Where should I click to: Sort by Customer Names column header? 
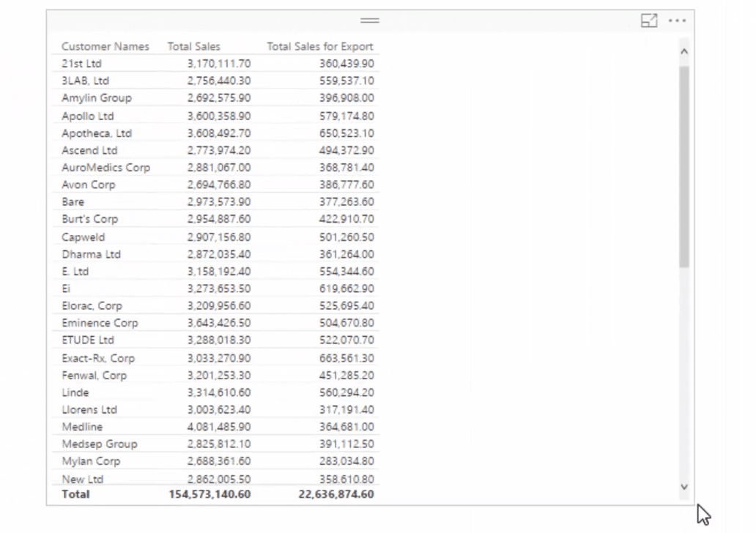tap(105, 47)
